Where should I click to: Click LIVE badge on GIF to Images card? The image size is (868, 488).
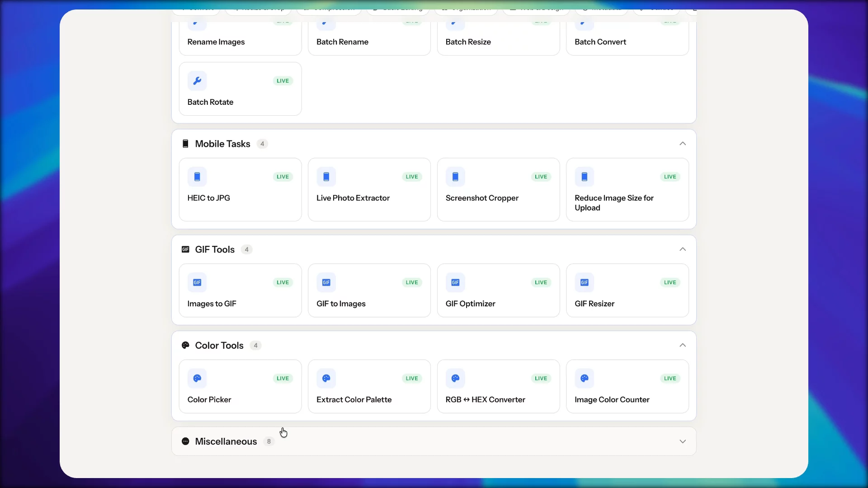point(412,282)
